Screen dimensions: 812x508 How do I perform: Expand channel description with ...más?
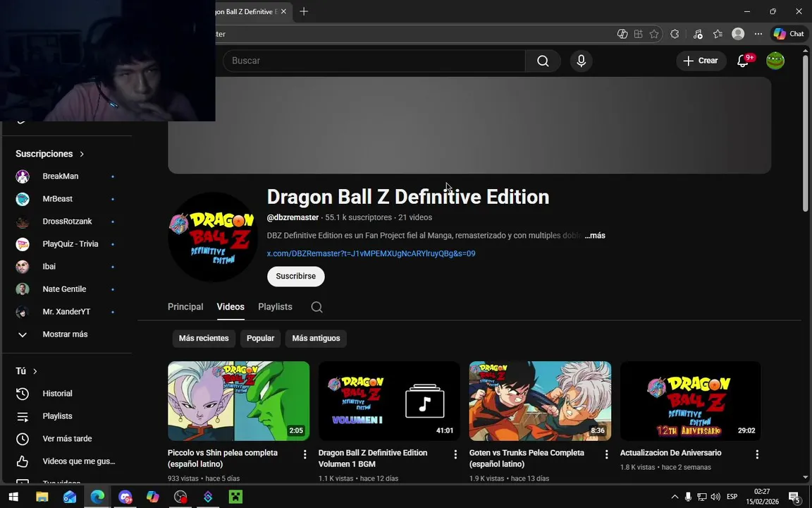click(595, 236)
